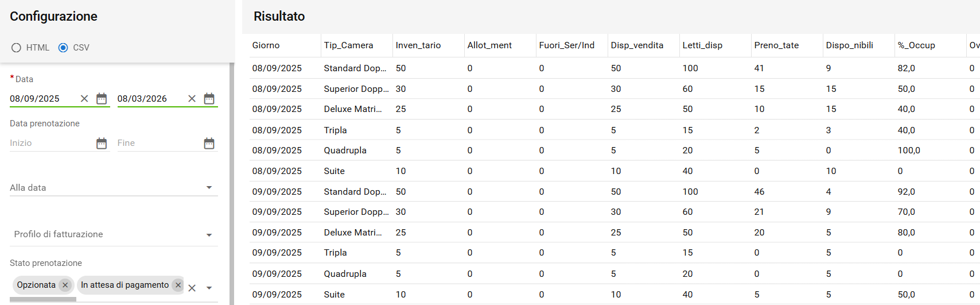
Task: Open calendar for end date 08/03/2026
Action: coord(209,99)
